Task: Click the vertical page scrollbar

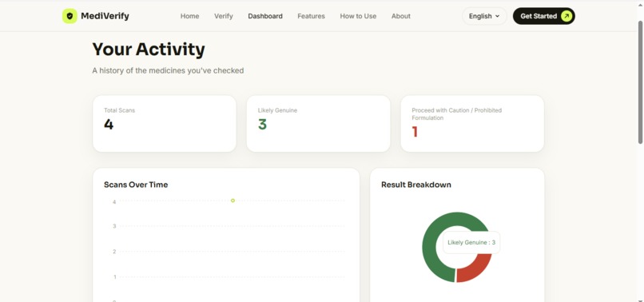Action: pyautogui.click(x=640, y=82)
